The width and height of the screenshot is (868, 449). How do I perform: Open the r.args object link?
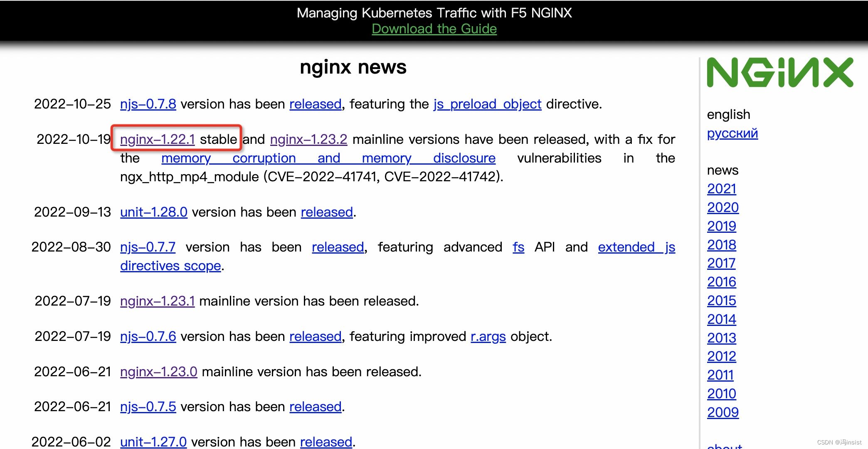click(488, 336)
